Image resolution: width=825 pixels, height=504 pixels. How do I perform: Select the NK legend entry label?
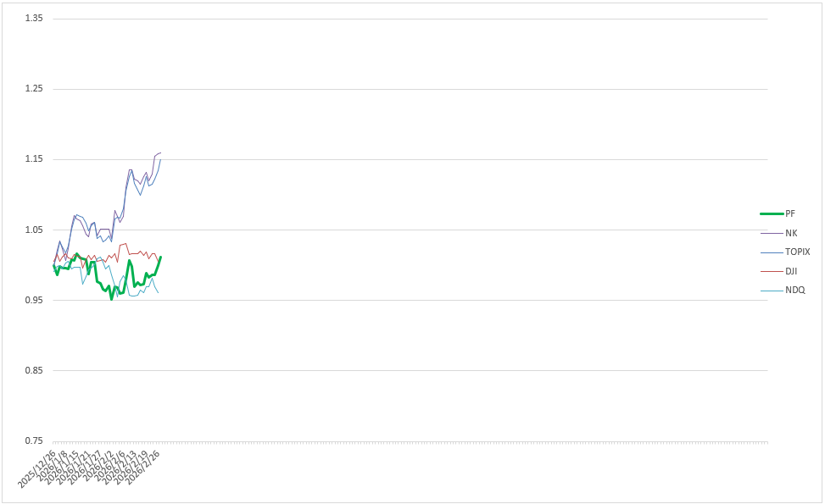point(790,232)
